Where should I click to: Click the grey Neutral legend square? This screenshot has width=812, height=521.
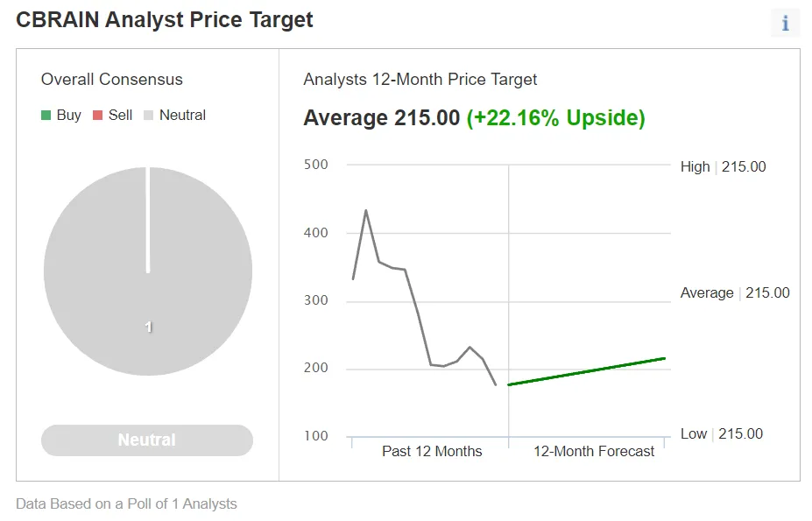click(148, 116)
